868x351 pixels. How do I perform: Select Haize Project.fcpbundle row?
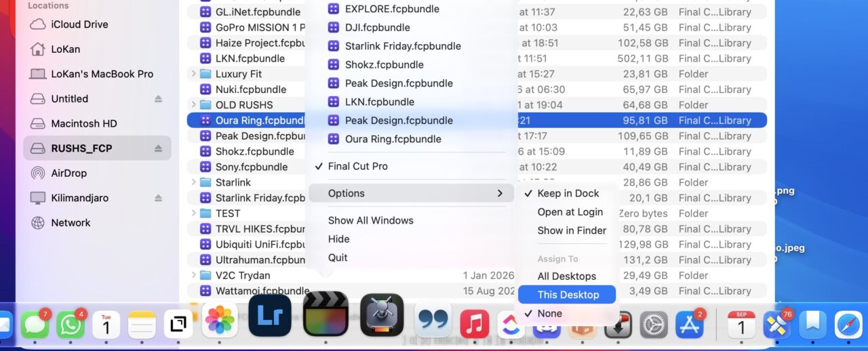[477, 43]
